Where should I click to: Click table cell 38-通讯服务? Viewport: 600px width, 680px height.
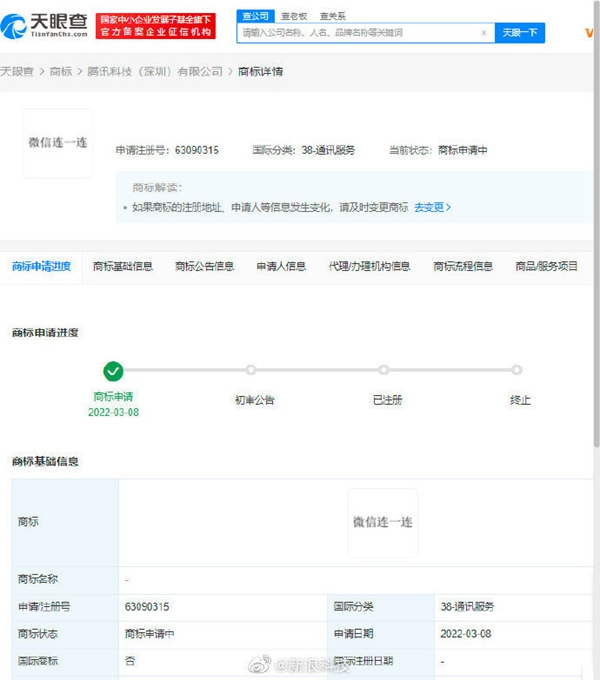(467, 607)
